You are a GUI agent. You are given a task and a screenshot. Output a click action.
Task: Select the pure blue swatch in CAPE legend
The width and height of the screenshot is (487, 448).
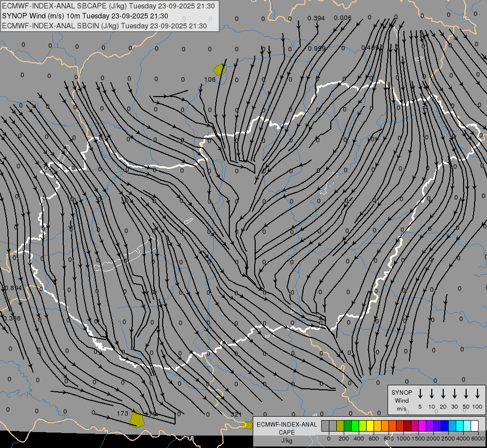pyautogui.click(x=445, y=426)
